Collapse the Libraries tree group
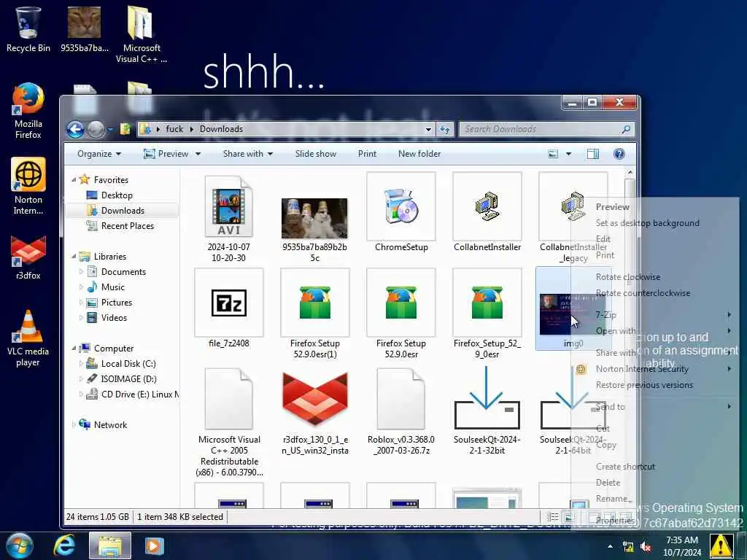Viewport: 747px width, 560px height. pos(74,257)
